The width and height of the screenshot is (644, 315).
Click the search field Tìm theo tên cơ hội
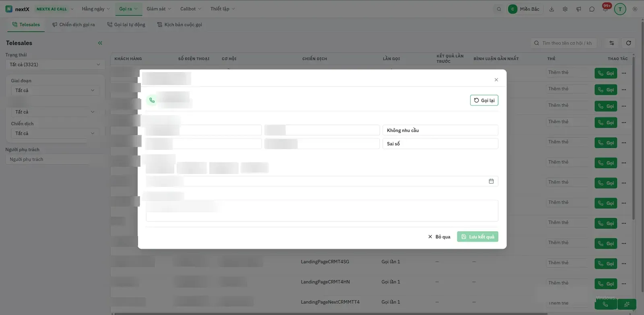tap(564, 43)
